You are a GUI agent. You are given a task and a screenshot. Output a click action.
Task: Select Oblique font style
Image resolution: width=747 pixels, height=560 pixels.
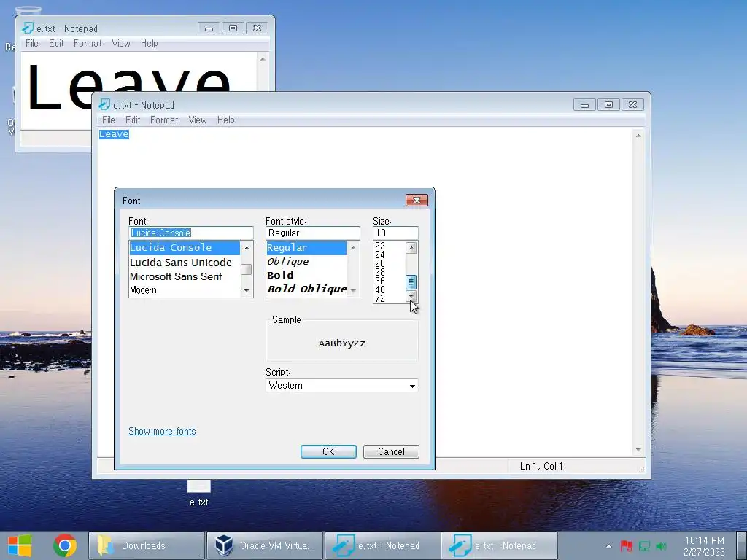coord(306,262)
